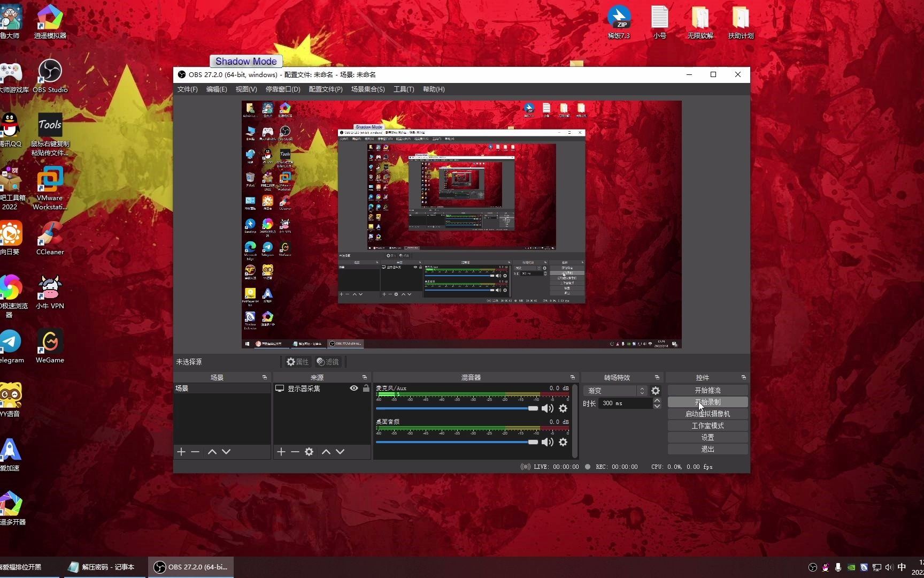
Task: Toggle visibility eye of 显示器采集 source
Action: point(354,388)
